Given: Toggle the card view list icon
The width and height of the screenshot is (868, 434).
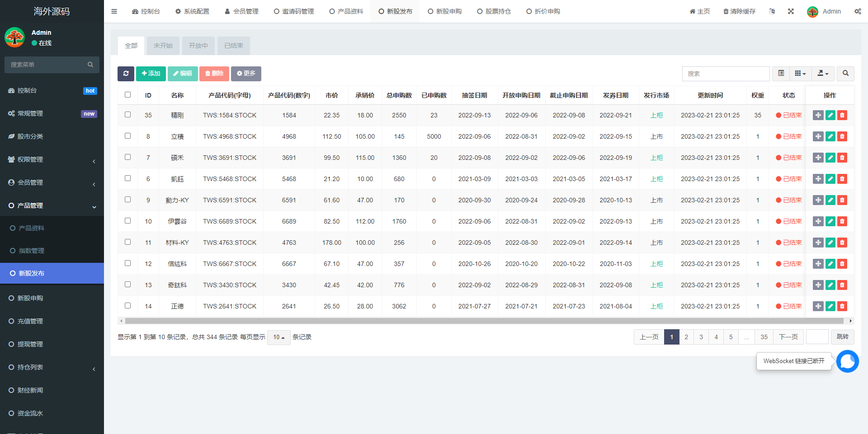Looking at the screenshot, I should point(781,74).
